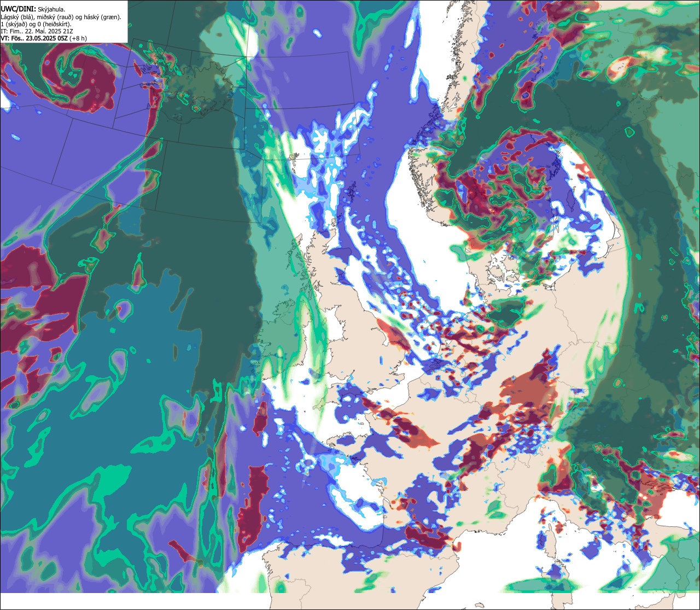Viewport: 700px width, 610px height.
Task: Click the "1 (skýjað) og 0 (heiðskírt)." line
Action: coord(36,24)
